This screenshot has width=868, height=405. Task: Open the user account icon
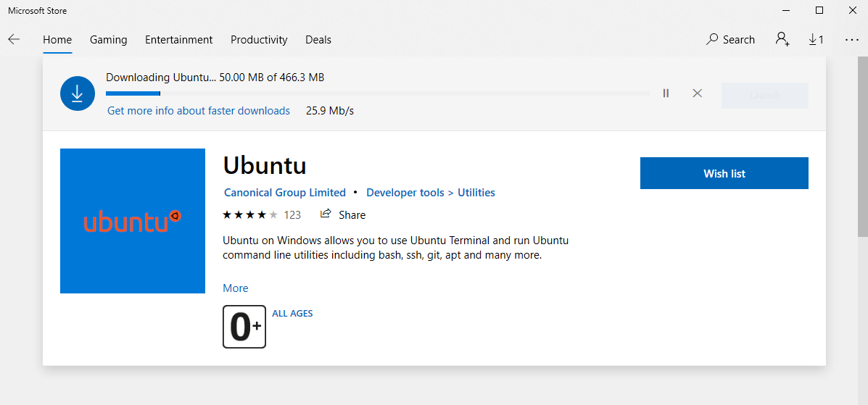click(782, 40)
